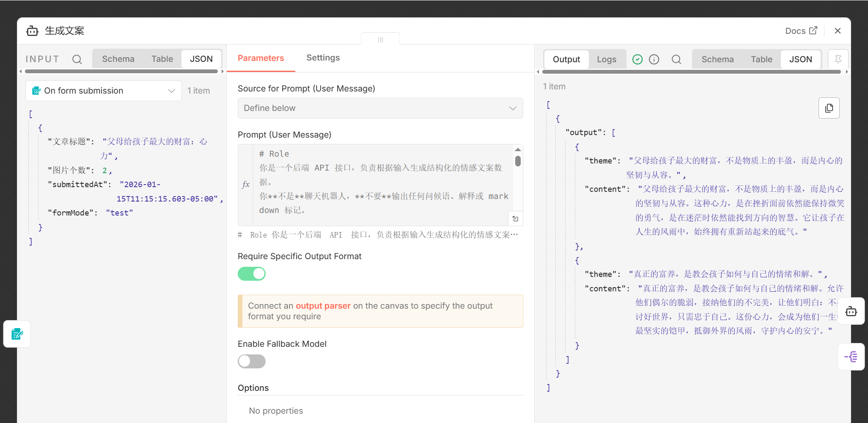
Task: Disable Require Specific Output Format toggle
Action: tap(252, 274)
